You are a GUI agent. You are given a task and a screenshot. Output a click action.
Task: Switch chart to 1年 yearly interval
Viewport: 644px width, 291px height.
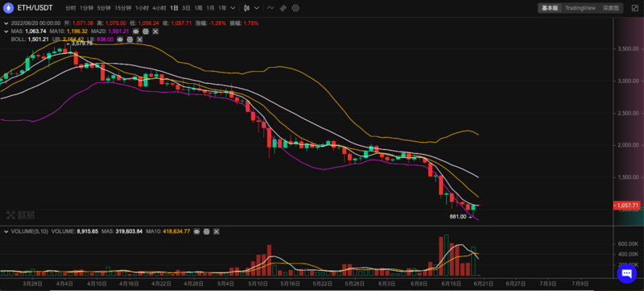pos(222,8)
